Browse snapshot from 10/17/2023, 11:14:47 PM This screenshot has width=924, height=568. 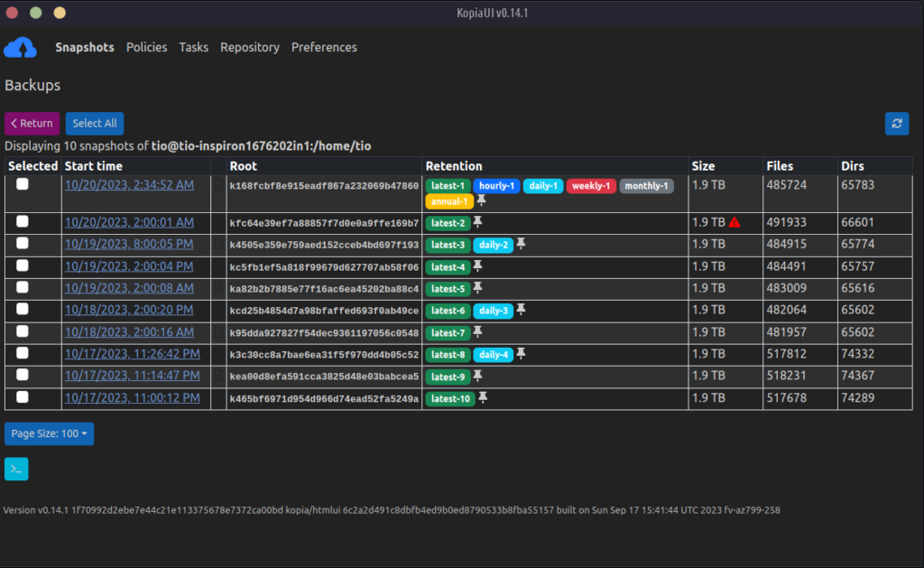tap(133, 376)
